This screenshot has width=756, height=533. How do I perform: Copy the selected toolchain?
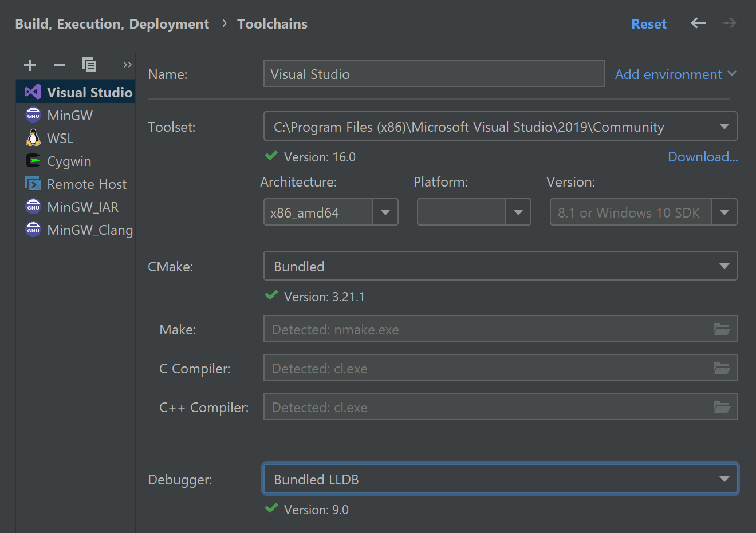click(x=89, y=65)
